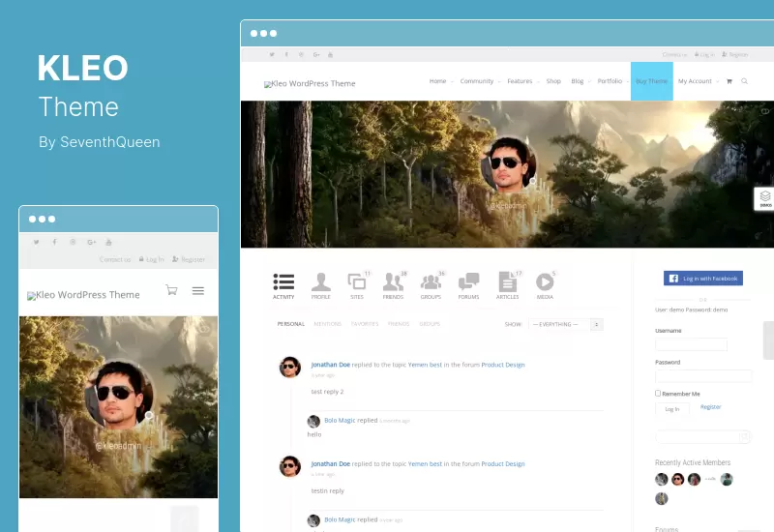Click the Kleo WordPress Theme mobile logo
The height and width of the screenshot is (532, 774).
point(83,295)
